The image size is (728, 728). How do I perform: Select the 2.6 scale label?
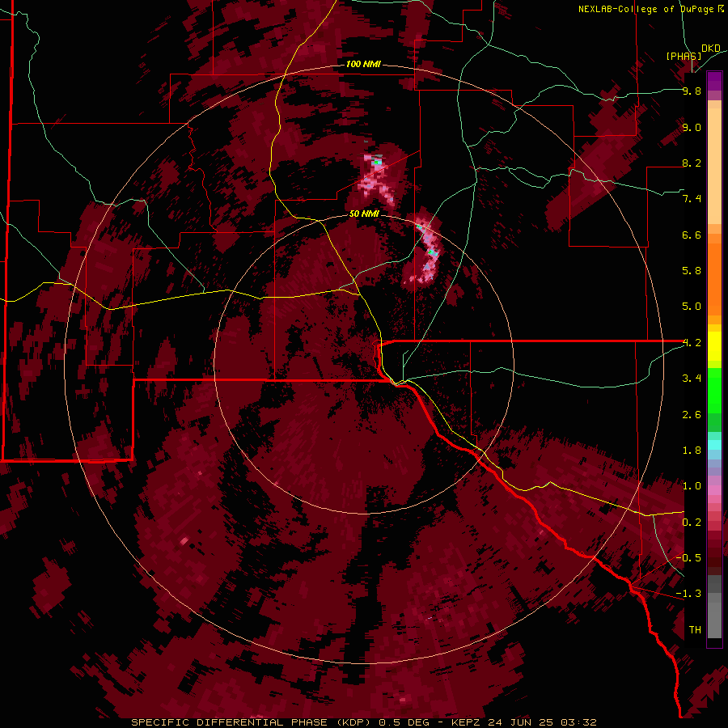[692, 415]
